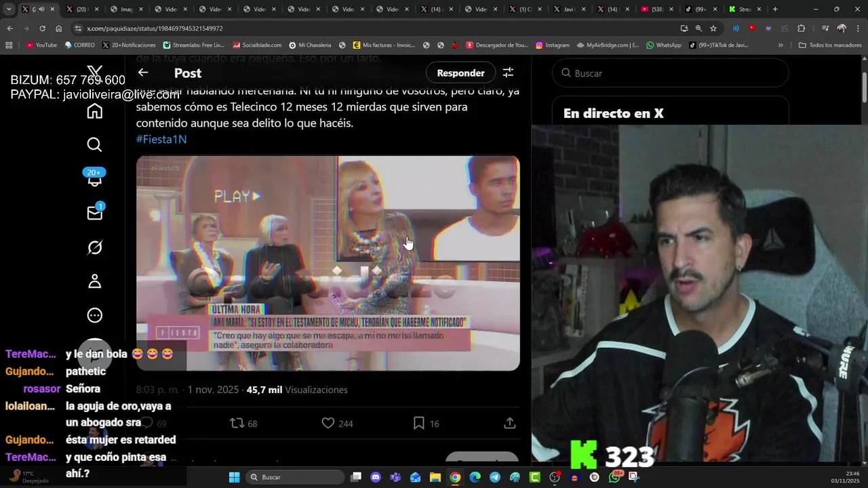This screenshot has width=868, height=488.
Task: Open Explore search icon in X sidebar
Action: tap(95, 144)
